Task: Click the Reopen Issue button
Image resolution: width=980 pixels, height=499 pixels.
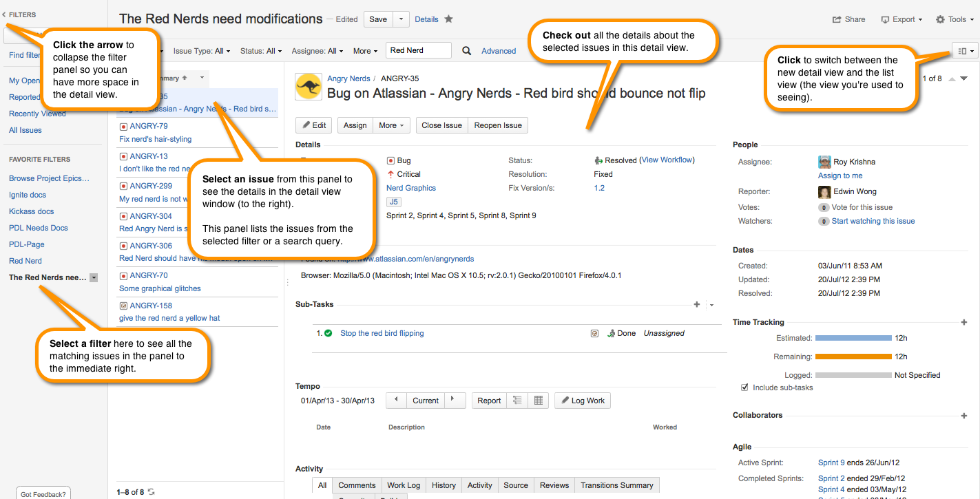Action: pos(498,125)
